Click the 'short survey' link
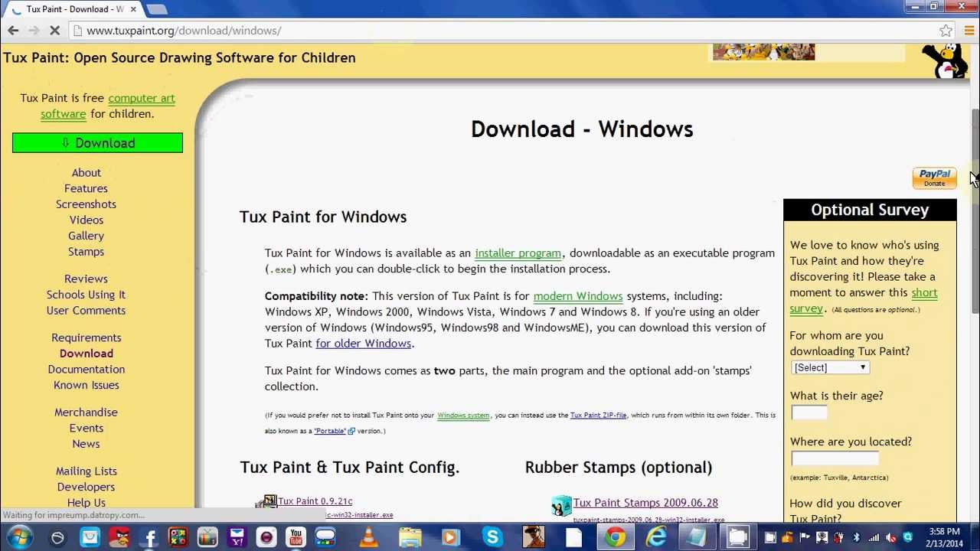Image resolution: width=980 pixels, height=551 pixels. [864, 301]
